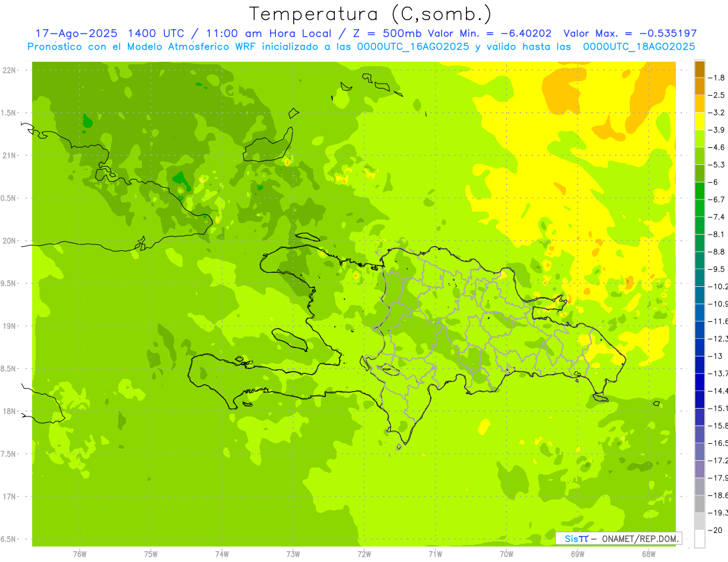Click the title "Temperatura (C,somb.)"
The image size is (728, 562).
coord(370,14)
